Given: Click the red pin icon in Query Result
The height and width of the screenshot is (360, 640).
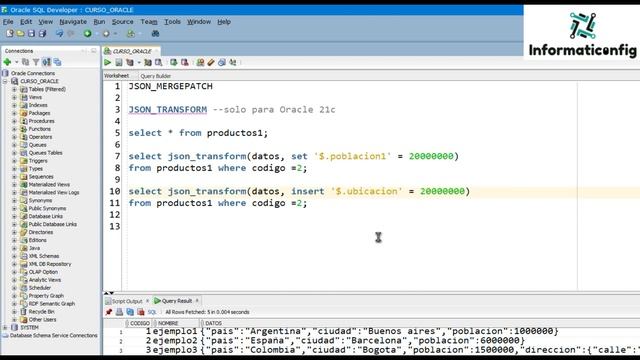Looking at the screenshot, I should pyautogui.click(x=109, y=312).
